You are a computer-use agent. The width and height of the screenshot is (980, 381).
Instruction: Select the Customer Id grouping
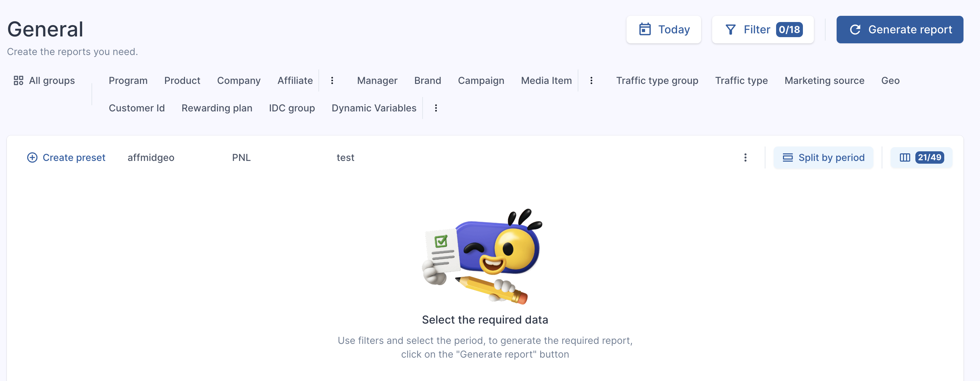[x=137, y=108]
